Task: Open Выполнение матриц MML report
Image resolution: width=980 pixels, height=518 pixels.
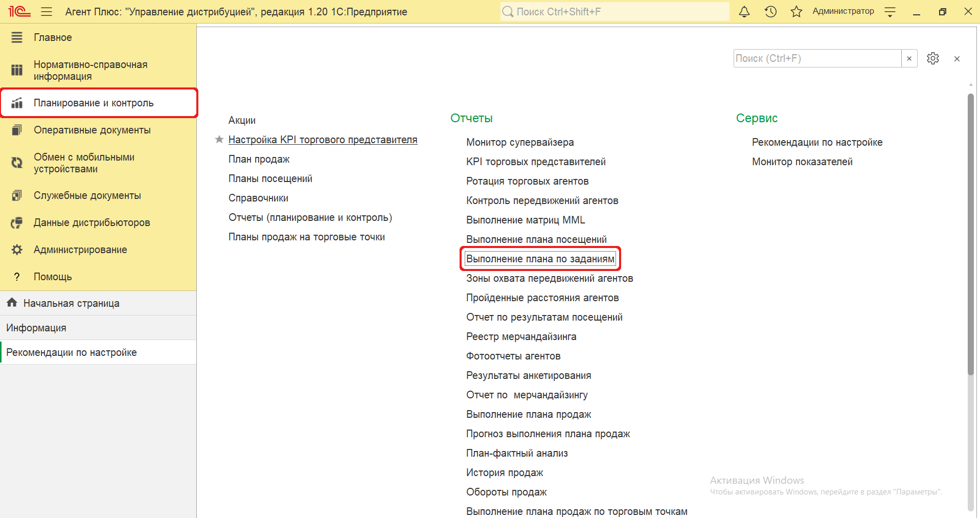Action: [x=526, y=220]
